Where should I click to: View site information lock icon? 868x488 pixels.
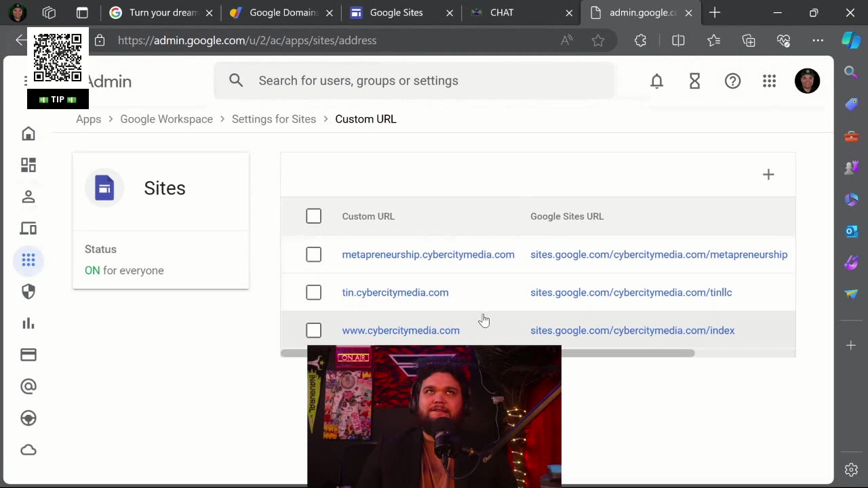(100, 41)
